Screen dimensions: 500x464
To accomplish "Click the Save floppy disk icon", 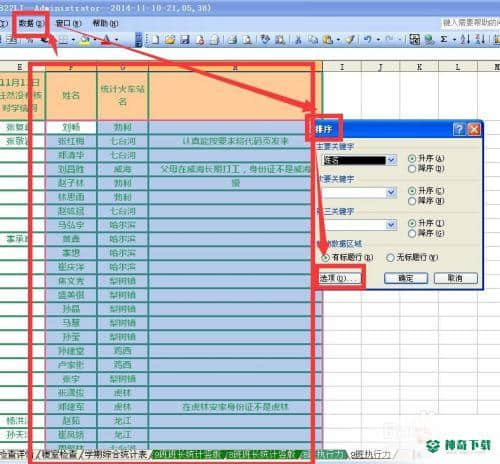I will (185, 39).
